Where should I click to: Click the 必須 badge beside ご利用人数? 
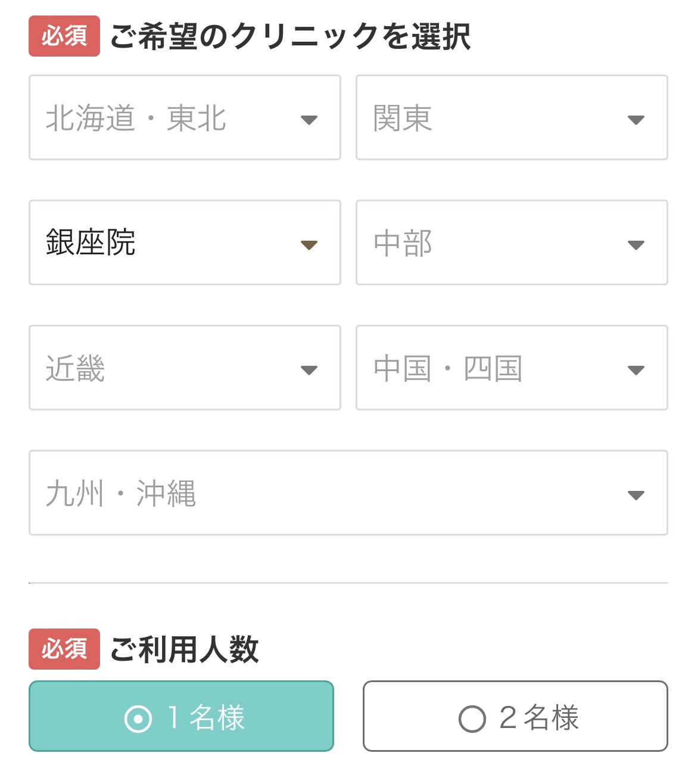[64, 649]
